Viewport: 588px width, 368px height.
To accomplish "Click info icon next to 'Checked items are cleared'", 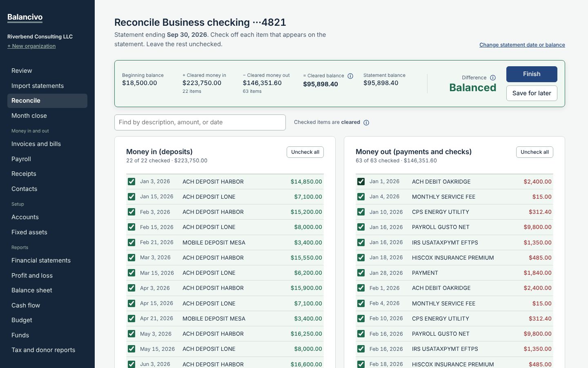I will pos(366,123).
